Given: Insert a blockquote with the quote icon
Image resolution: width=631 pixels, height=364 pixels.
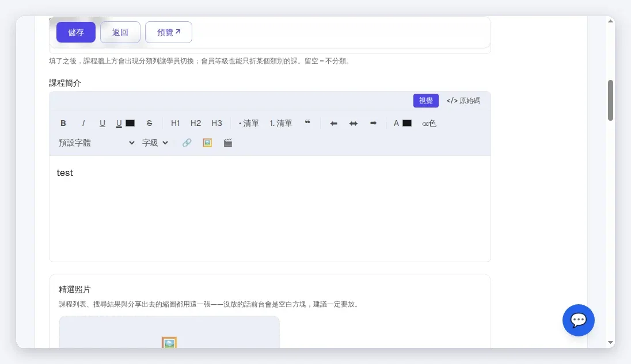Looking at the screenshot, I should tap(307, 122).
